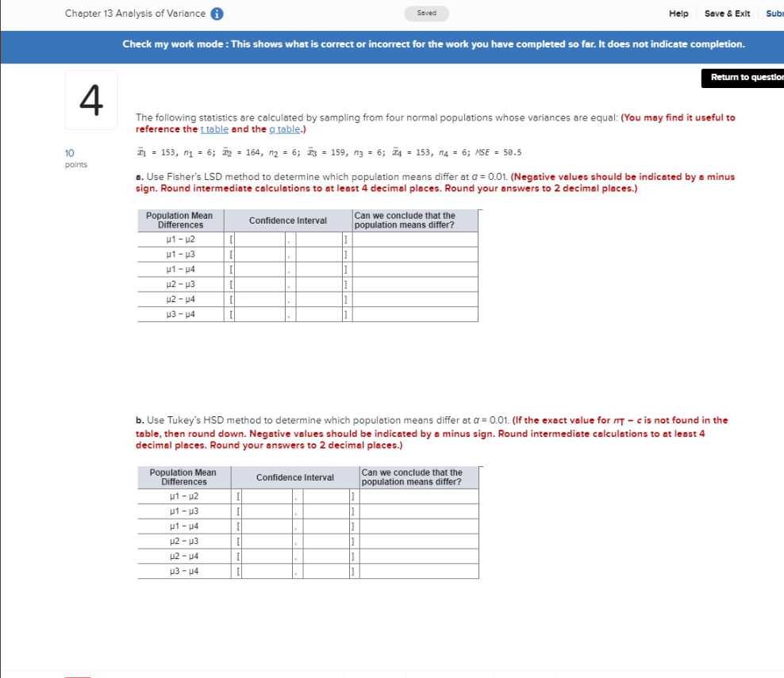The width and height of the screenshot is (784, 678).
Task: Open LSD conclusion dropdown for μ1 − μ2
Action: (415, 239)
